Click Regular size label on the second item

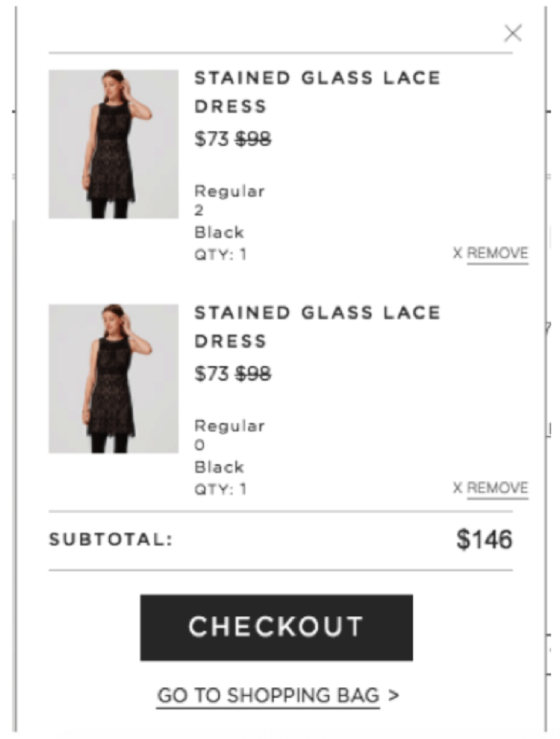[x=229, y=425]
